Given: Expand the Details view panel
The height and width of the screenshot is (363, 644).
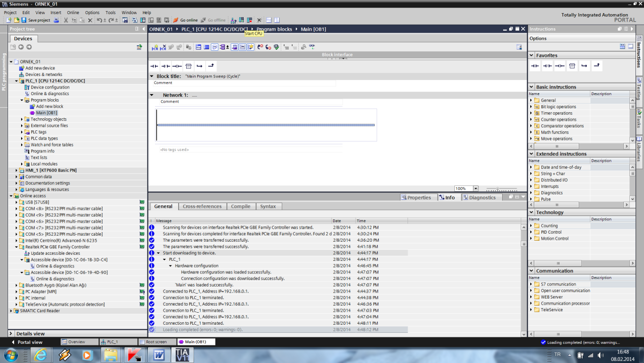Looking at the screenshot, I should point(11,334).
